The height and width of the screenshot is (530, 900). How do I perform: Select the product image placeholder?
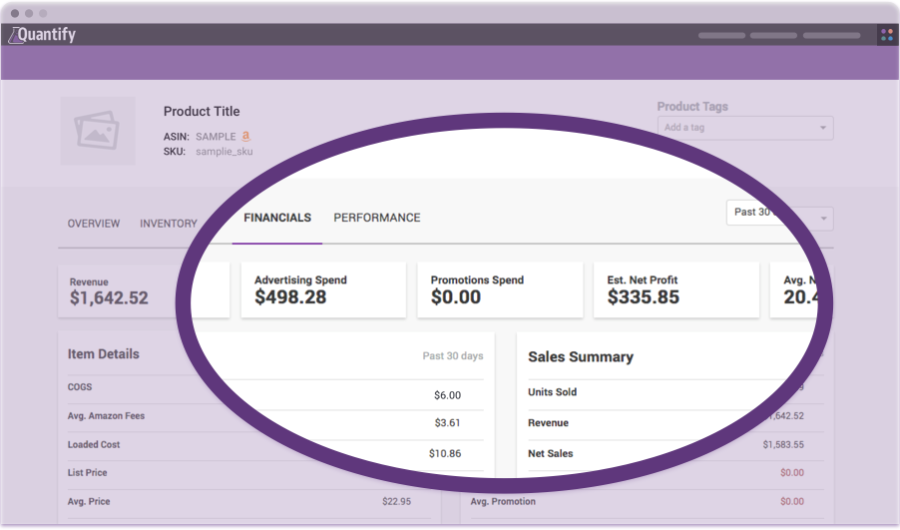click(97, 131)
